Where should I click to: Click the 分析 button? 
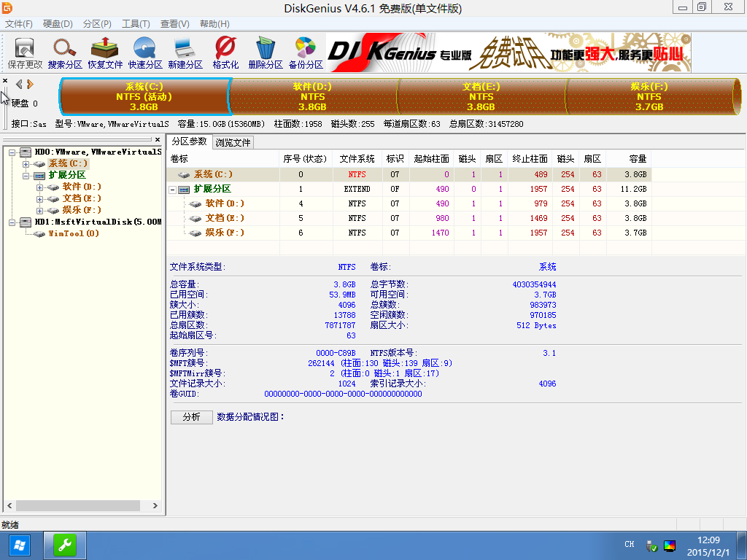[191, 417]
